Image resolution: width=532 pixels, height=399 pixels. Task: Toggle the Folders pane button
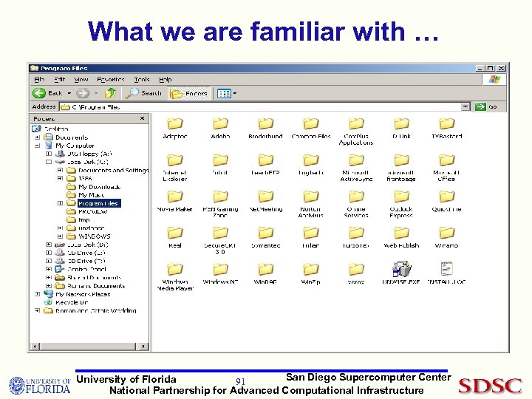[x=189, y=93]
